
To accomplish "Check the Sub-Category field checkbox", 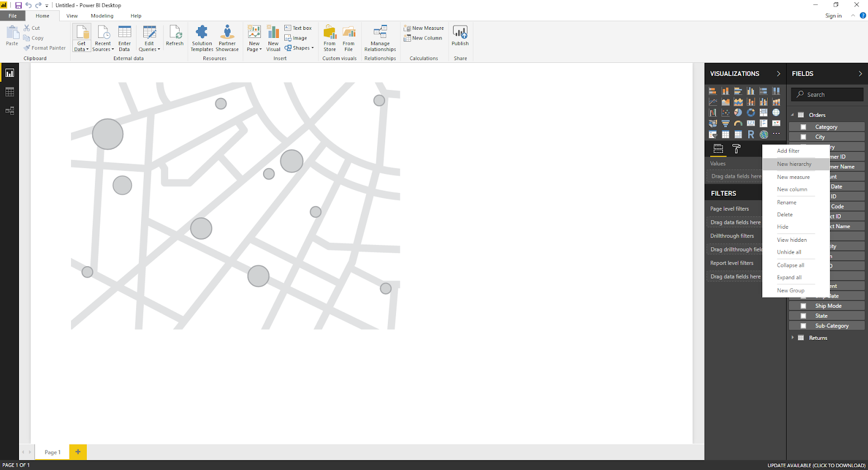I will (803, 326).
